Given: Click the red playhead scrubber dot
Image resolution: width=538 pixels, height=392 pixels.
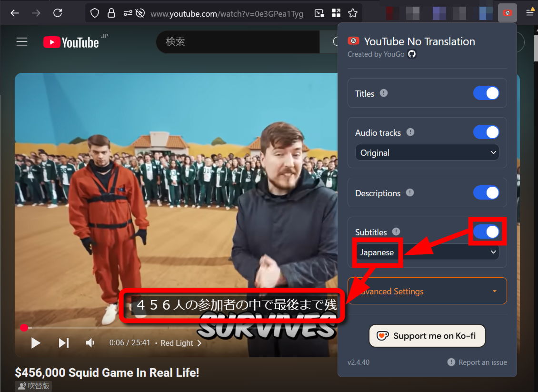Looking at the screenshot, I should click(24, 328).
